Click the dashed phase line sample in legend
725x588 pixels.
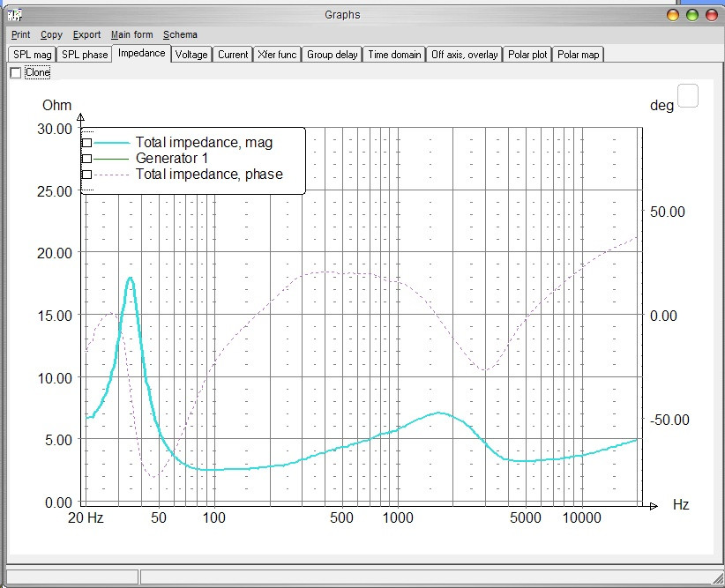click(x=111, y=175)
